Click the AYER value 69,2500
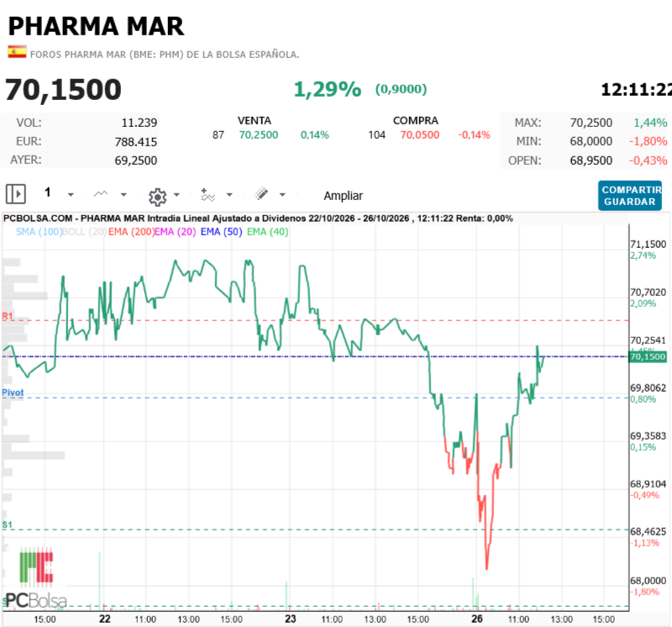This screenshot has width=672, height=627. [x=136, y=161]
